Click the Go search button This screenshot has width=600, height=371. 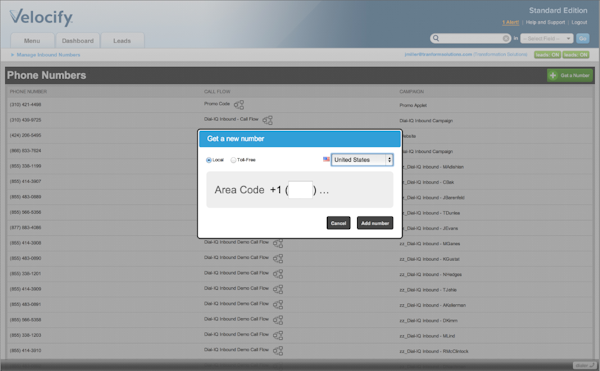[583, 38]
